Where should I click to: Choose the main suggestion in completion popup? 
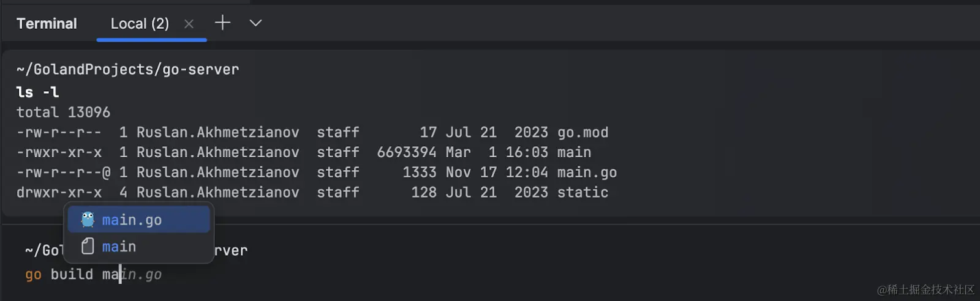coord(119,247)
